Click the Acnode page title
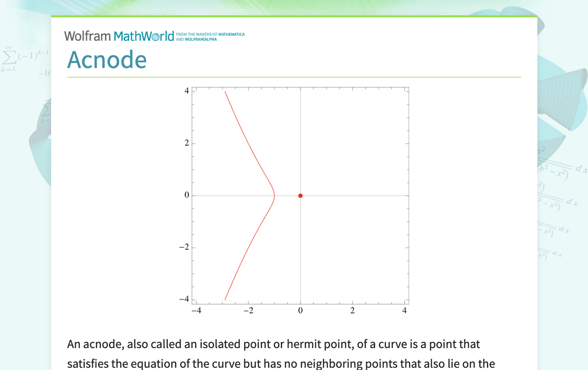 [x=107, y=60]
